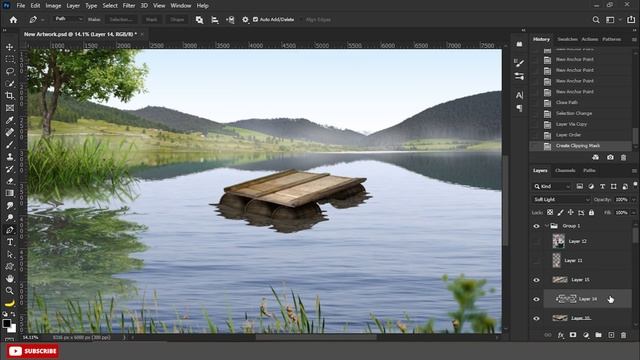640x360 pixels.
Task: Open path arrangement icon
Action: click(230, 20)
